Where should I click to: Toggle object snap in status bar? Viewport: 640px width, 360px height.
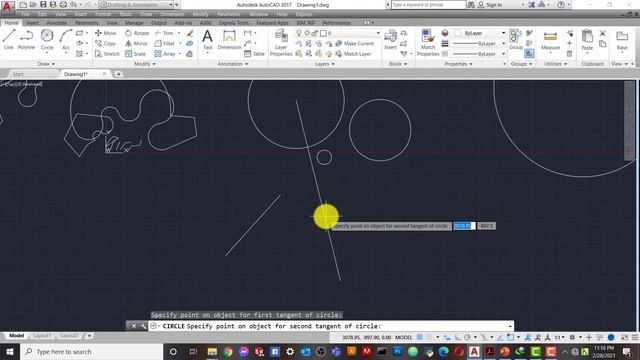[x=511, y=337]
